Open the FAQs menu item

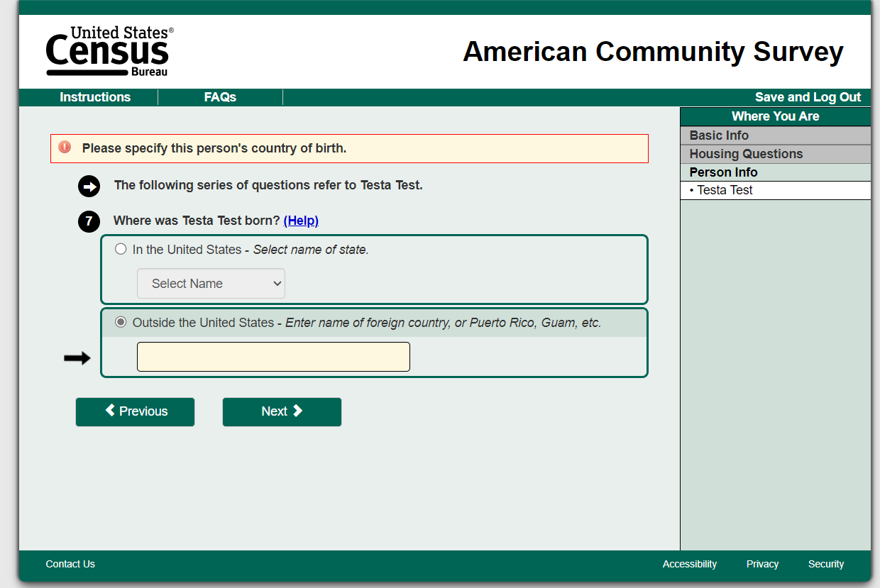[220, 97]
